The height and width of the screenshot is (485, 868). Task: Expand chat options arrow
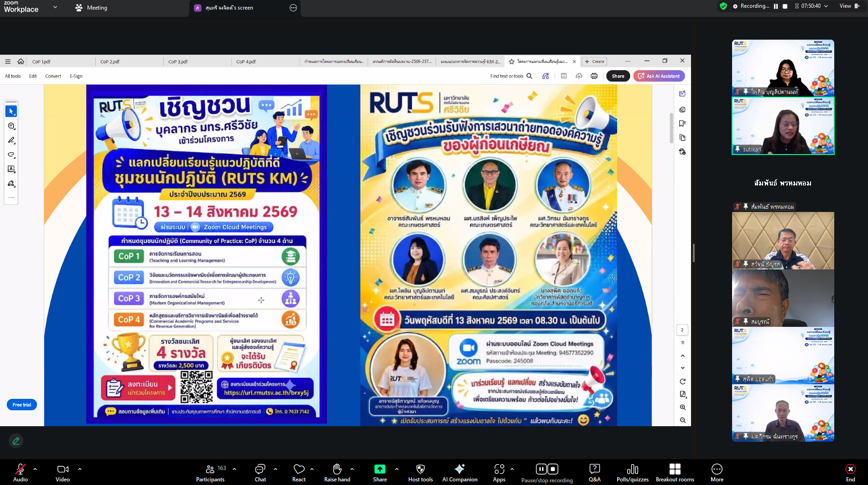click(275, 469)
